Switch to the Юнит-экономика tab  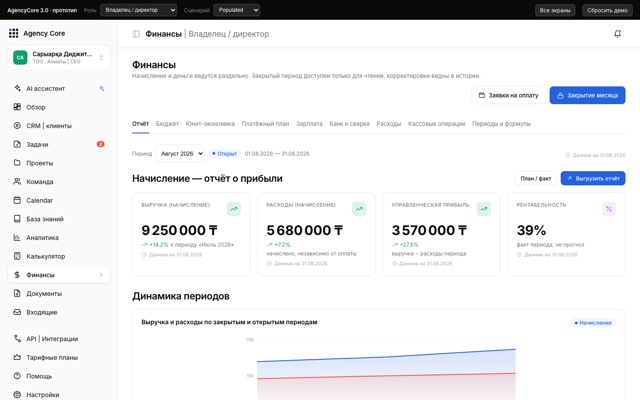pos(210,124)
